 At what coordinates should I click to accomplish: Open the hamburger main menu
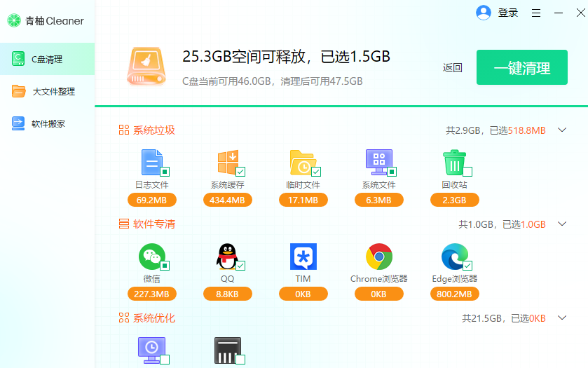pyautogui.click(x=536, y=13)
